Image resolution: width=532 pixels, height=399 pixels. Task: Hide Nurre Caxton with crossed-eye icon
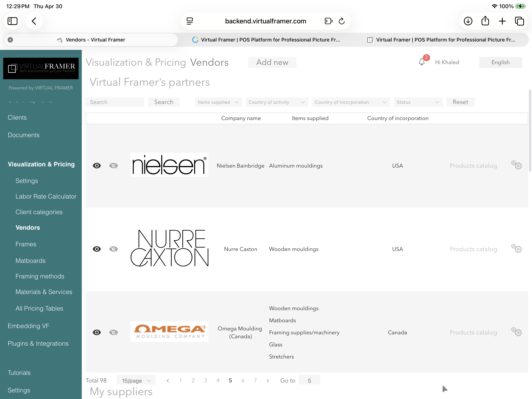point(114,249)
